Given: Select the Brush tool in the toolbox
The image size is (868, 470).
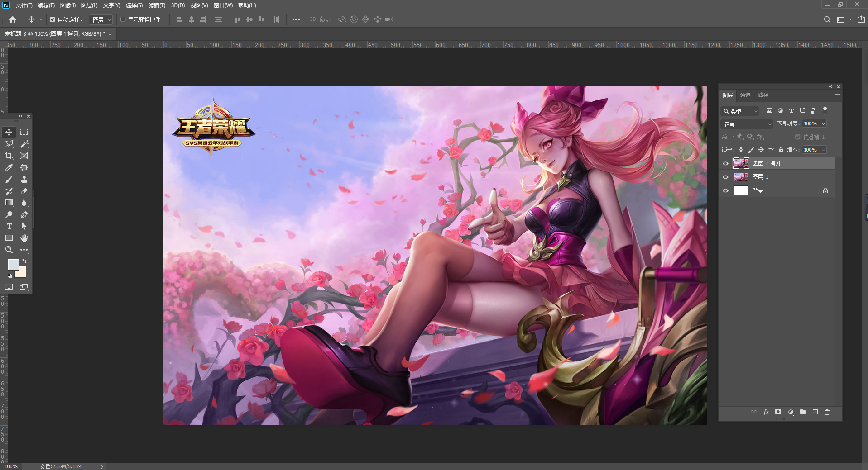Looking at the screenshot, I should coord(9,179).
